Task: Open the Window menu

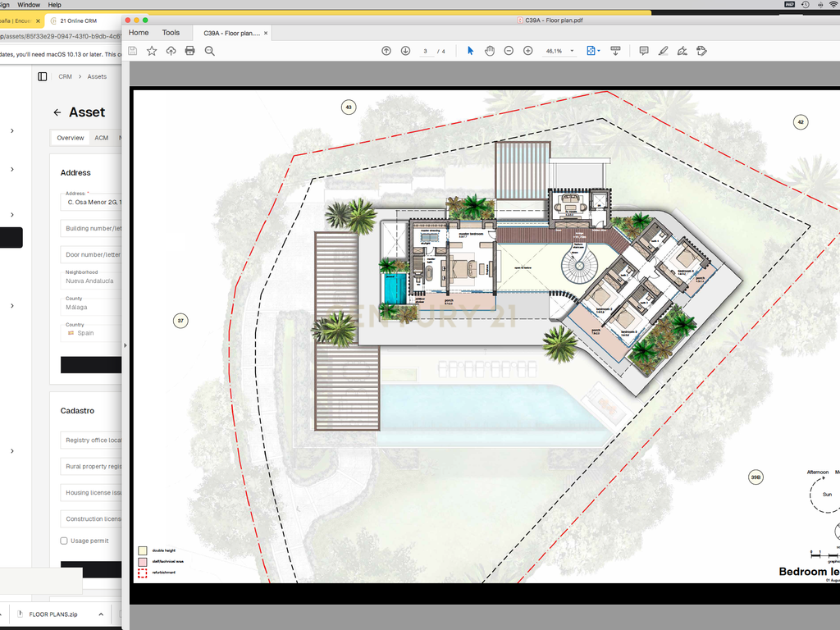Action: [29, 4]
